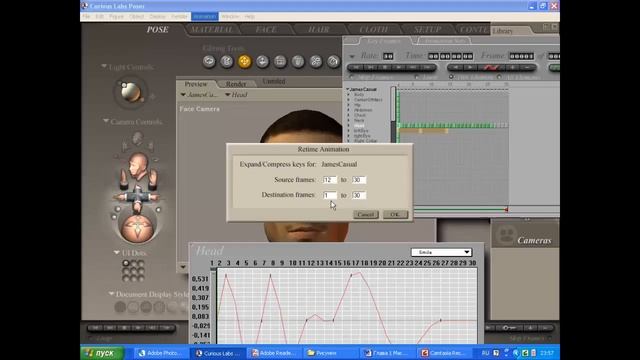Click the Windows пуск start button
Image resolution: width=640 pixels, height=360 pixels.
point(101,353)
